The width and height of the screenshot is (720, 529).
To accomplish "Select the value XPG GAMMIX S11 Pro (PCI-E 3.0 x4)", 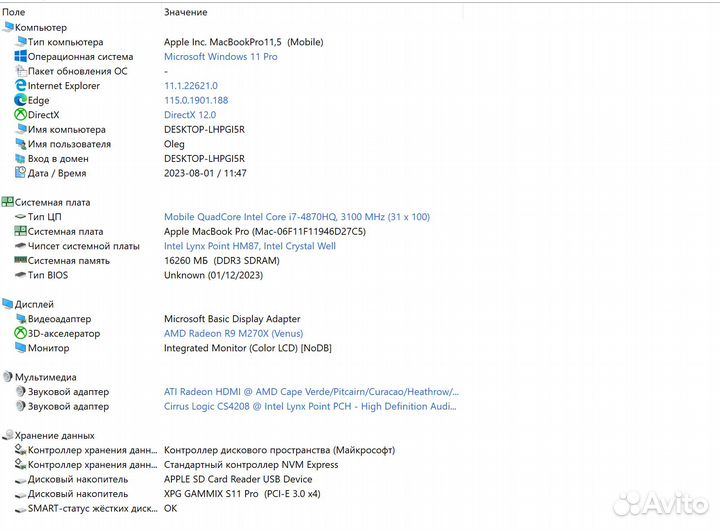I will point(242,494).
